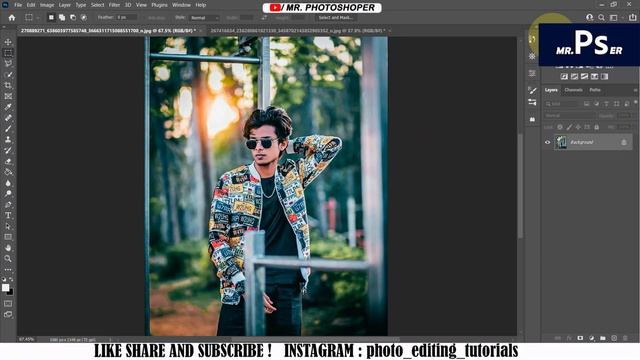Screen dimensions: 640x360
Task: Select the Path Selection tool
Action: point(8,226)
